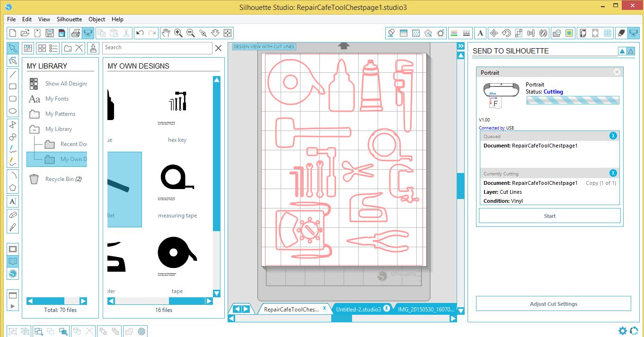644x337 pixels.
Task: Show the design page view icon
Action: coord(13,249)
